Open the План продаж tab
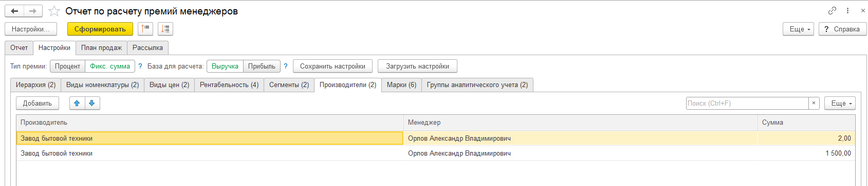The image size is (868, 186). point(101,47)
